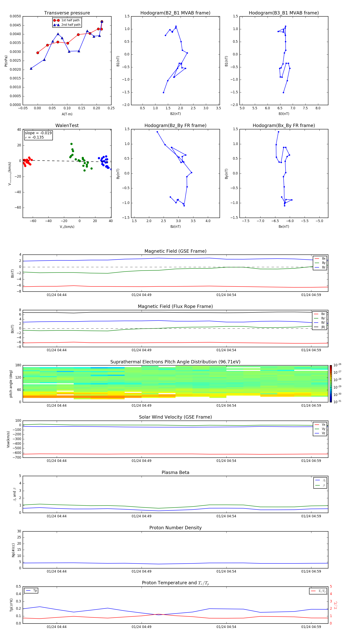Click the 'Transverse pressure' plot title

pos(67,13)
